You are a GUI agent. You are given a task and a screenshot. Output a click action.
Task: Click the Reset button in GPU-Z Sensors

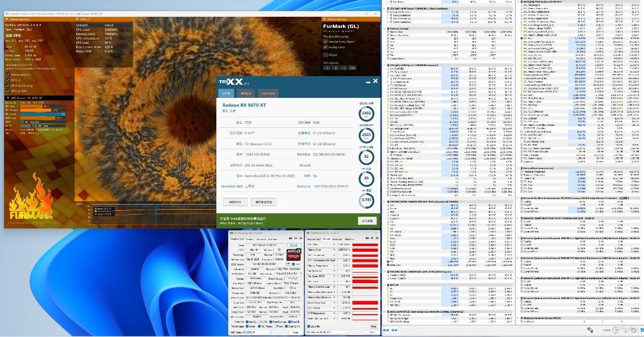[373, 326]
